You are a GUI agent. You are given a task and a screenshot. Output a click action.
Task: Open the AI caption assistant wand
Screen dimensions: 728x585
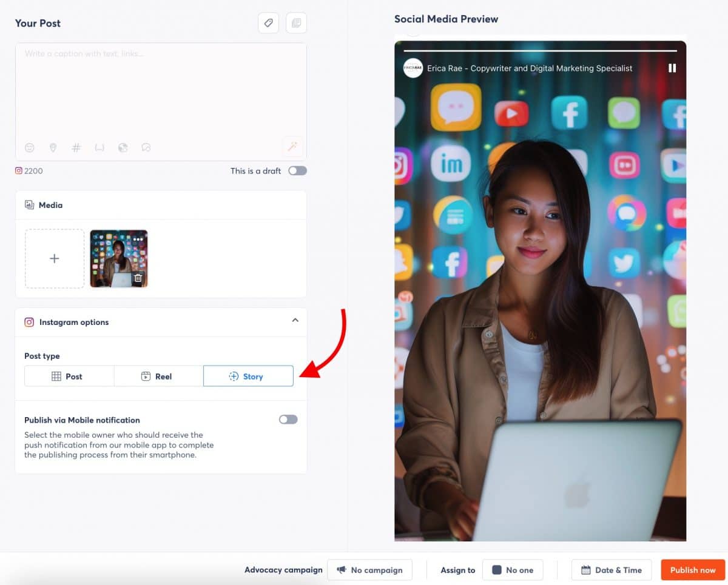tap(293, 147)
